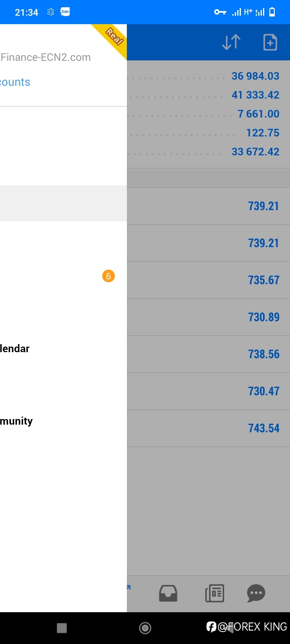Tap the Finance-ECN2.com server name
This screenshot has height=644, width=290.
[46, 57]
